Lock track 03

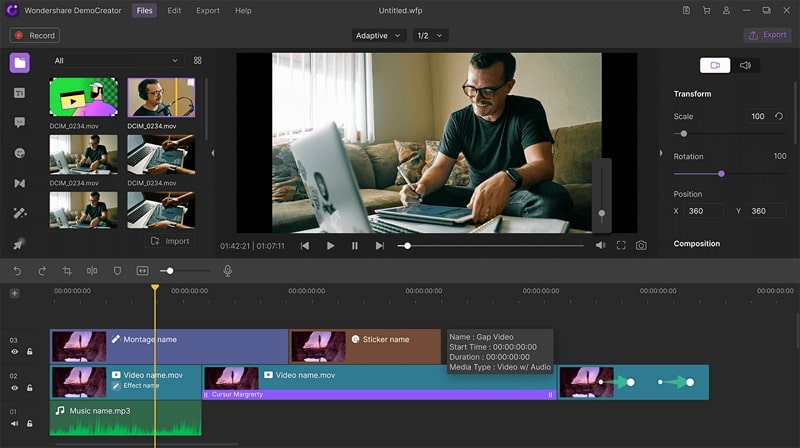pyautogui.click(x=30, y=352)
